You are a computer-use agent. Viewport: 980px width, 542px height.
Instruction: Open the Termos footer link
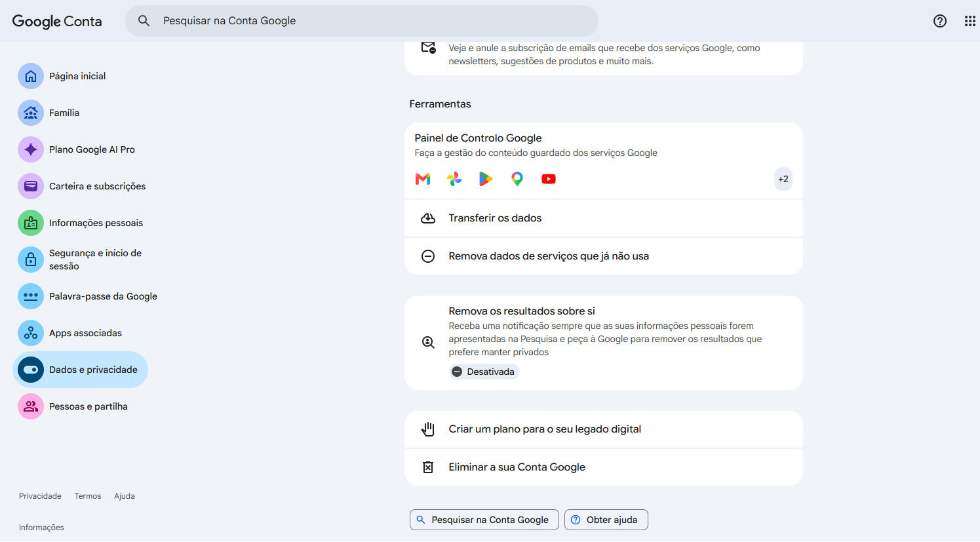[x=88, y=496]
